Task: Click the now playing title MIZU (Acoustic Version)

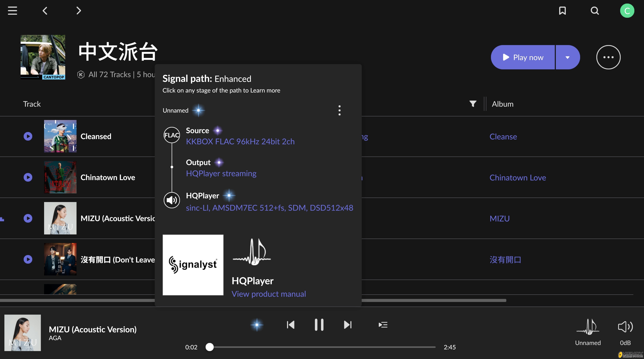Action: pos(93,329)
